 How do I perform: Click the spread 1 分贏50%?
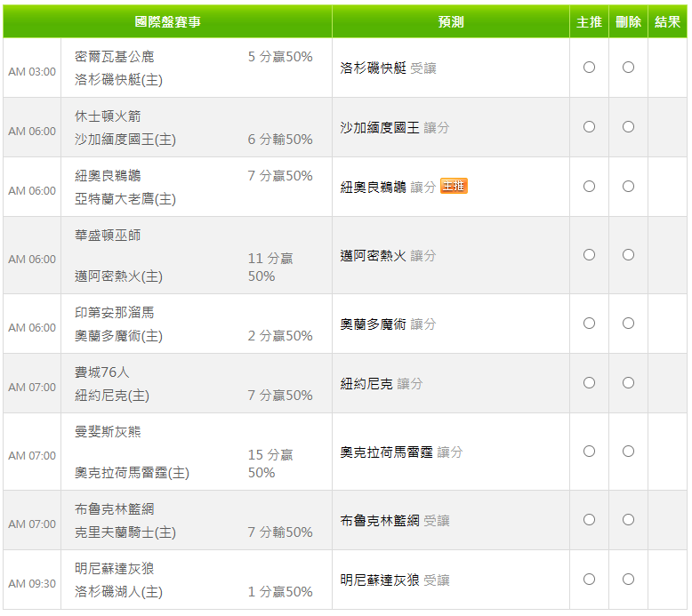(280, 592)
